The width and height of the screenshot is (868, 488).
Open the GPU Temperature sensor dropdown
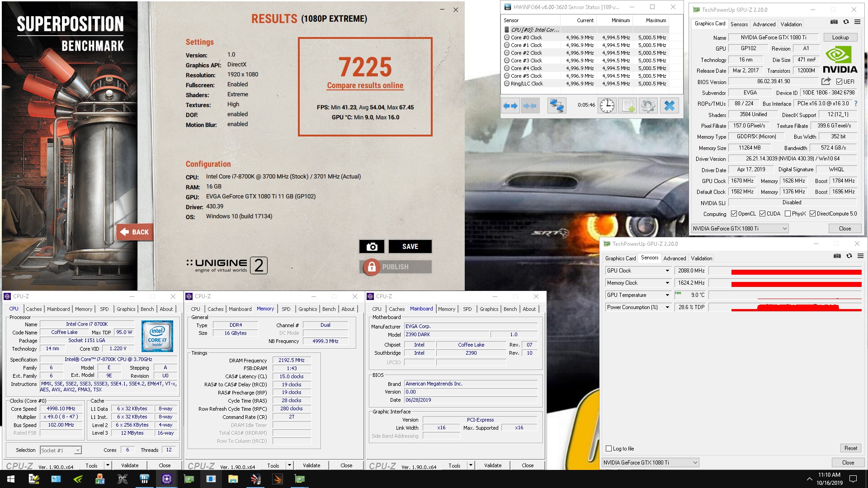point(667,295)
